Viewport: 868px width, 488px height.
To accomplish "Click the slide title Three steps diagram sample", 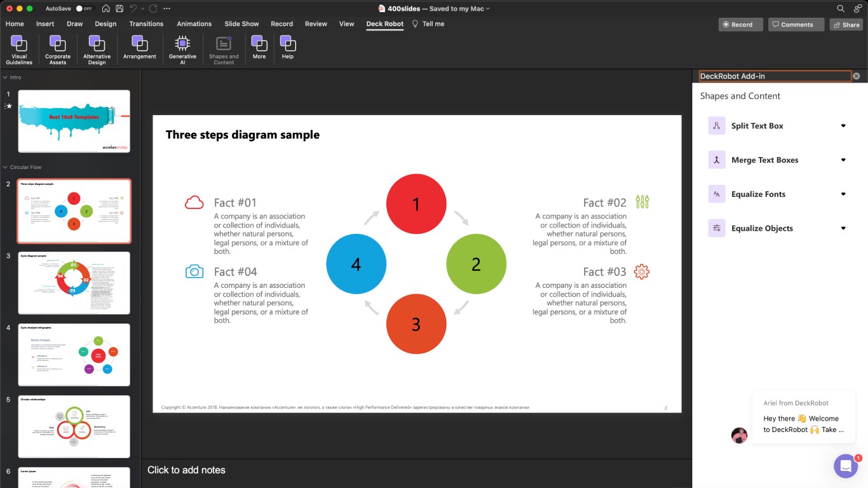I will 243,135.
